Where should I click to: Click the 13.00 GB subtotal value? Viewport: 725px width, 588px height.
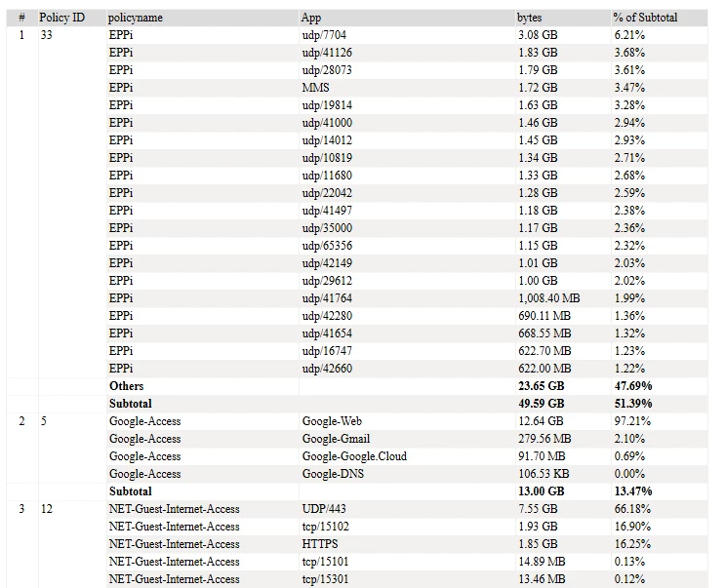click(x=541, y=491)
